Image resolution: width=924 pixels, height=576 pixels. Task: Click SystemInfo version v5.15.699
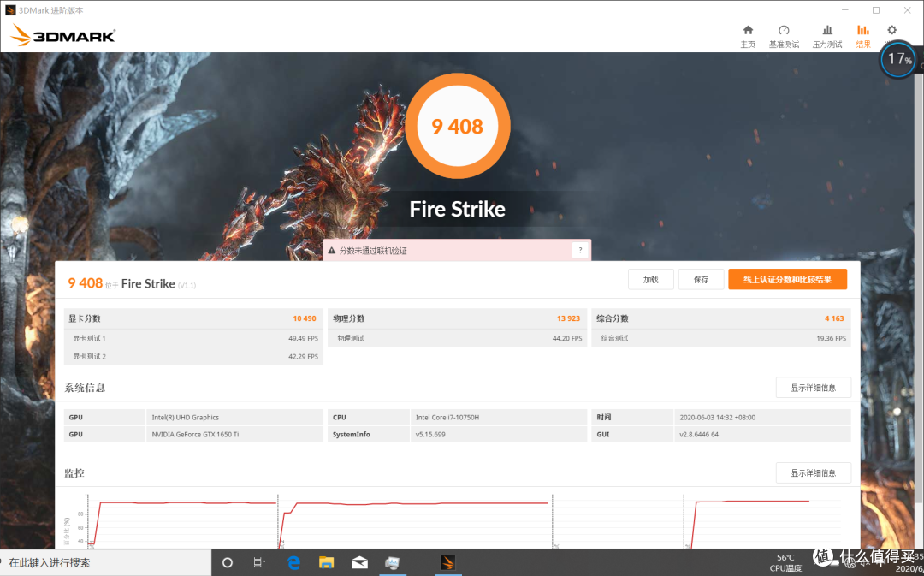[x=430, y=435]
